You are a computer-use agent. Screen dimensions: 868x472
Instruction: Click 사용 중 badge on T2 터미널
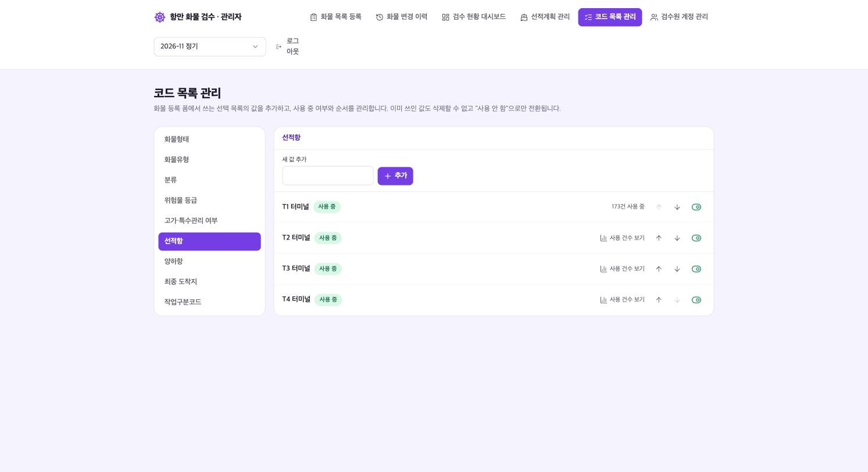pos(328,238)
